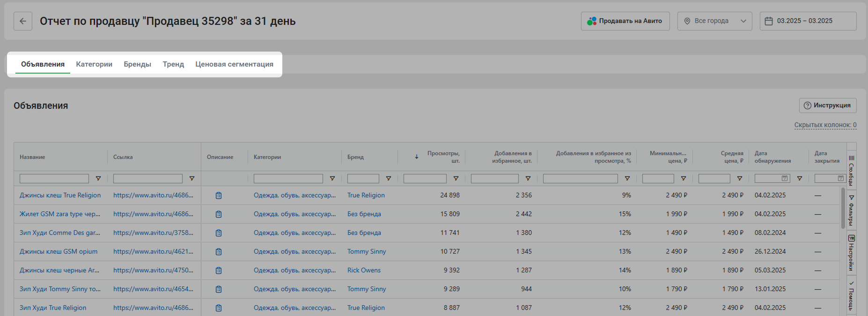The height and width of the screenshot is (316, 868).
Task: Open listing Джинсы клеш GSM opium
Action: (x=59, y=252)
